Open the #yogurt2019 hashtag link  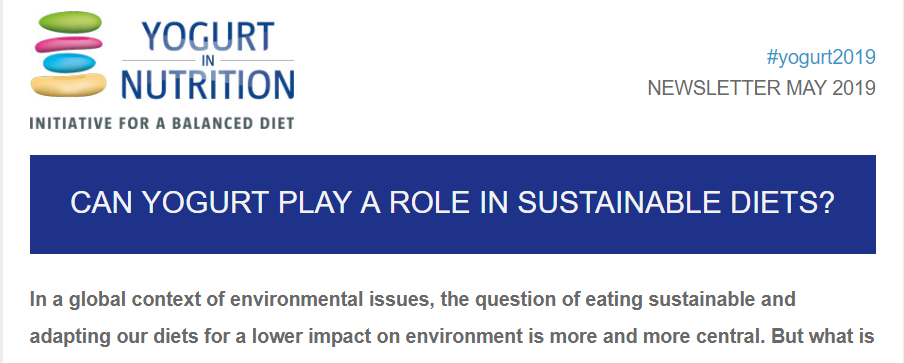[821, 57]
